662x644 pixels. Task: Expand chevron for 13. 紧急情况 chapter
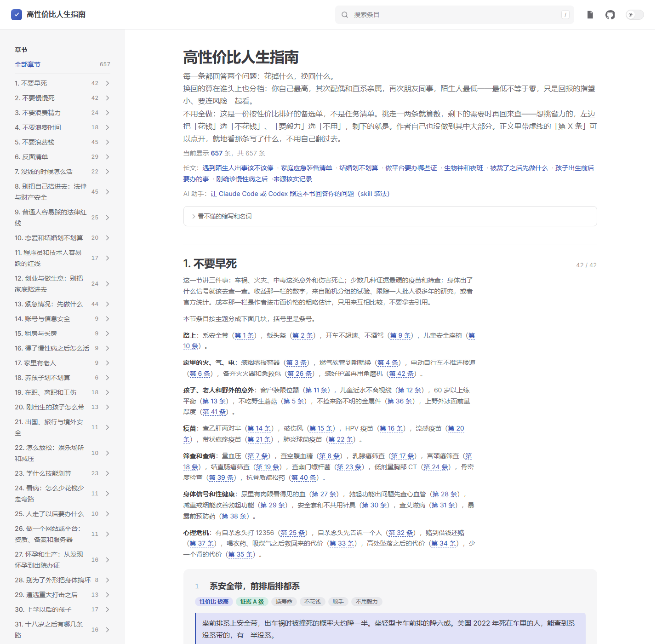[x=108, y=304]
